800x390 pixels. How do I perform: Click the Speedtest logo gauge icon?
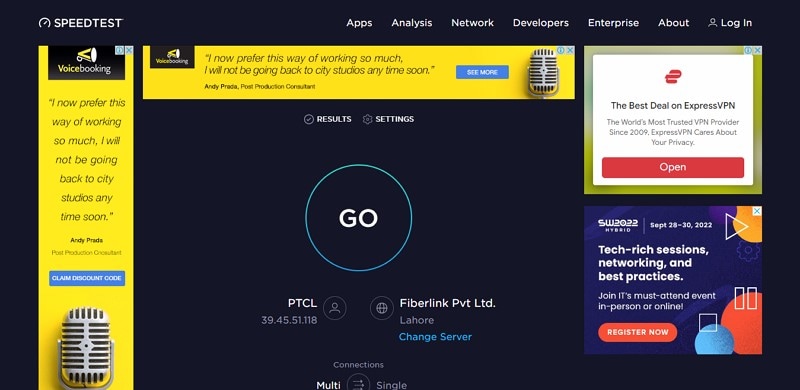click(x=44, y=23)
